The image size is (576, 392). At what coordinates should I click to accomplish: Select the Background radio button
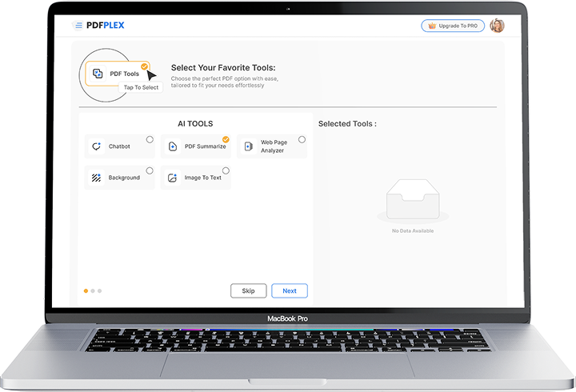tap(150, 170)
